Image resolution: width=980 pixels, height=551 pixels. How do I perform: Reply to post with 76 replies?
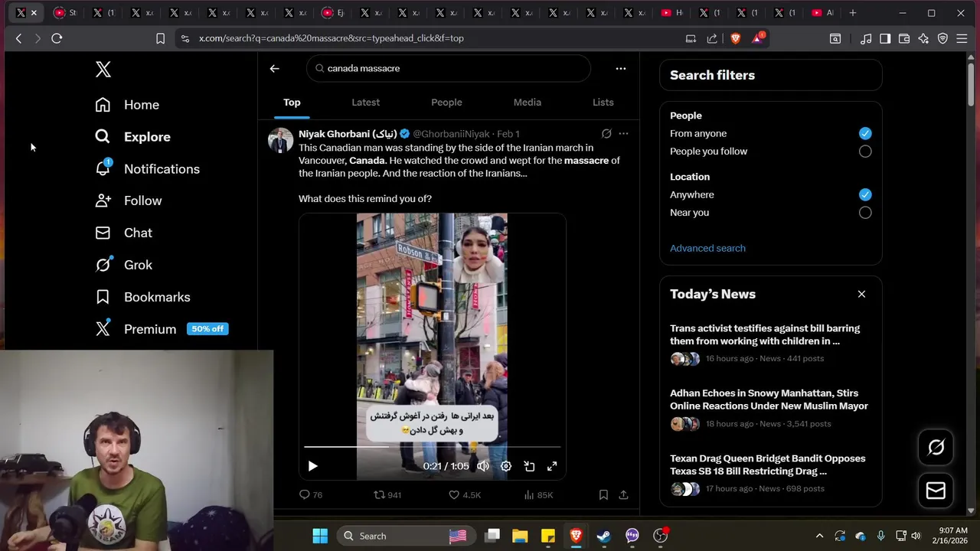coord(311,495)
